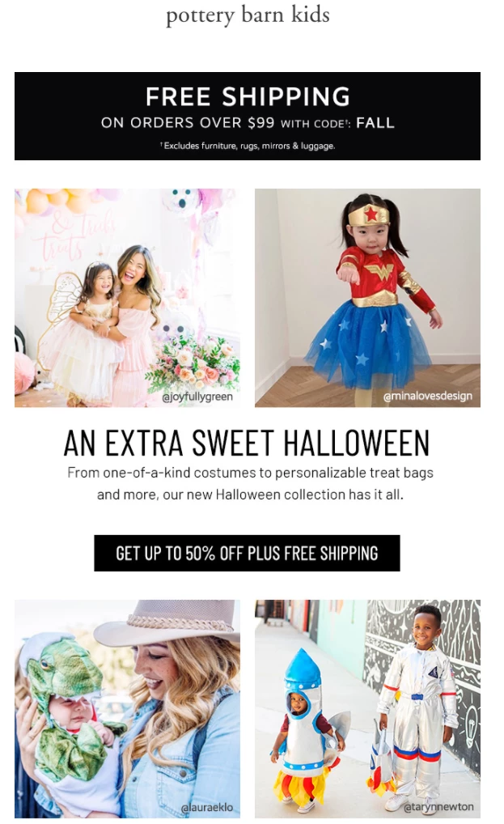Screen dimensions: 504x824
Task: Open the fairy costume mother-daughter photo
Action: [128, 298]
